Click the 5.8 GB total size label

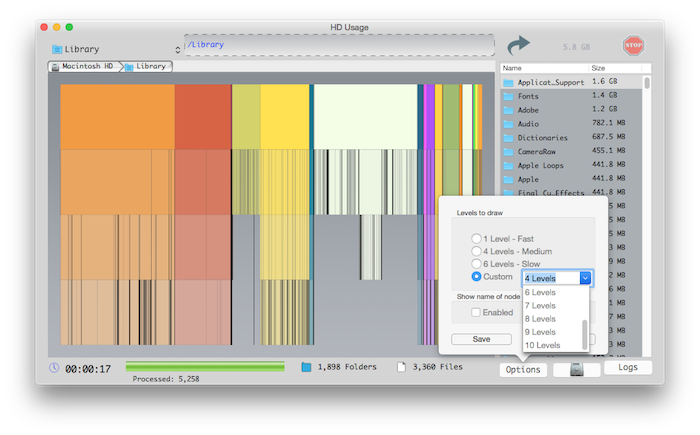[x=576, y=47]
